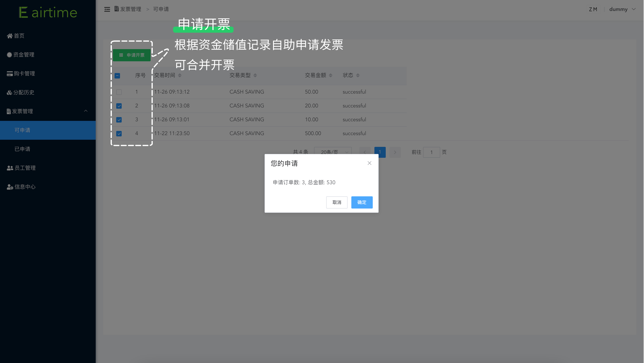
Task: Toggle the select-all header checkbox
Action: (x=117, y=76)
